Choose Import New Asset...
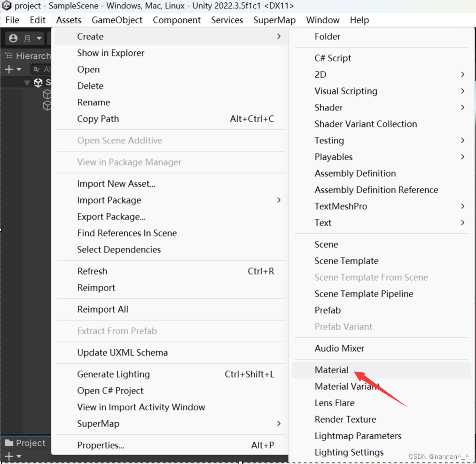This screenshot has width=476, height=464. point(171,184)
